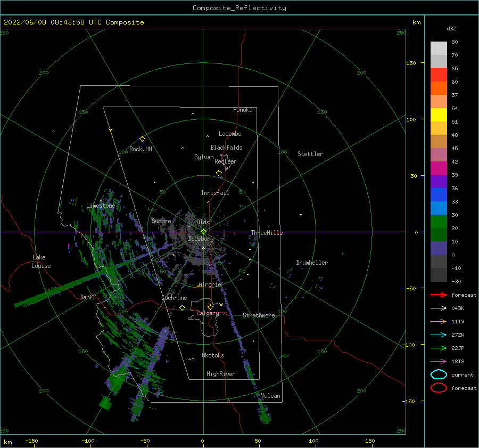Click the Lacombe town label
This screenshot has height=448, width=479.
(x=230, y=134)
